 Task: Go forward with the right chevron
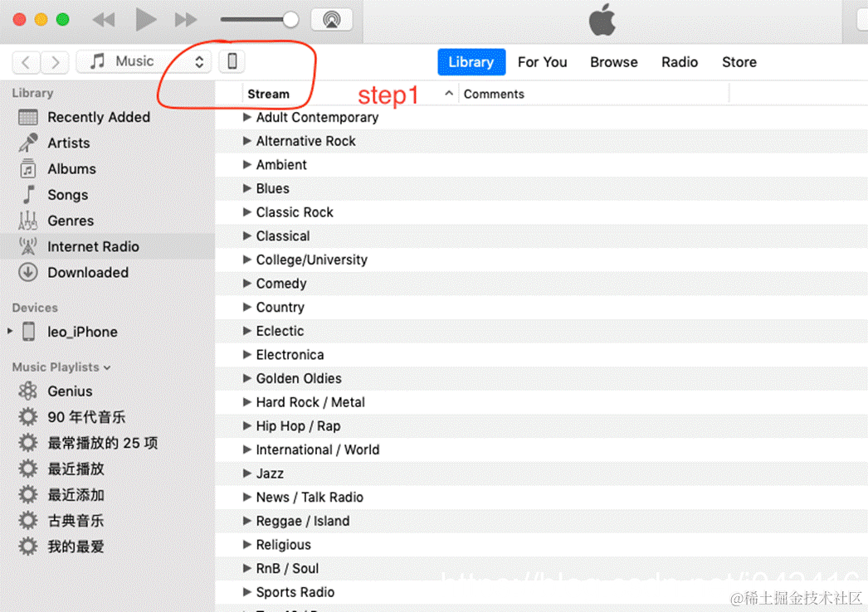click(x=55, y=62)
